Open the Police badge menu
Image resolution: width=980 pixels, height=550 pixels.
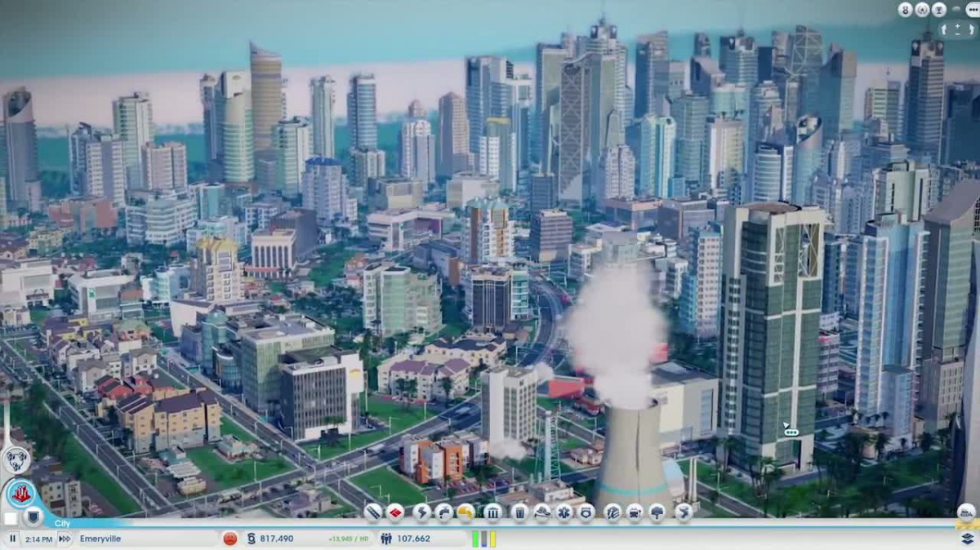586,512
